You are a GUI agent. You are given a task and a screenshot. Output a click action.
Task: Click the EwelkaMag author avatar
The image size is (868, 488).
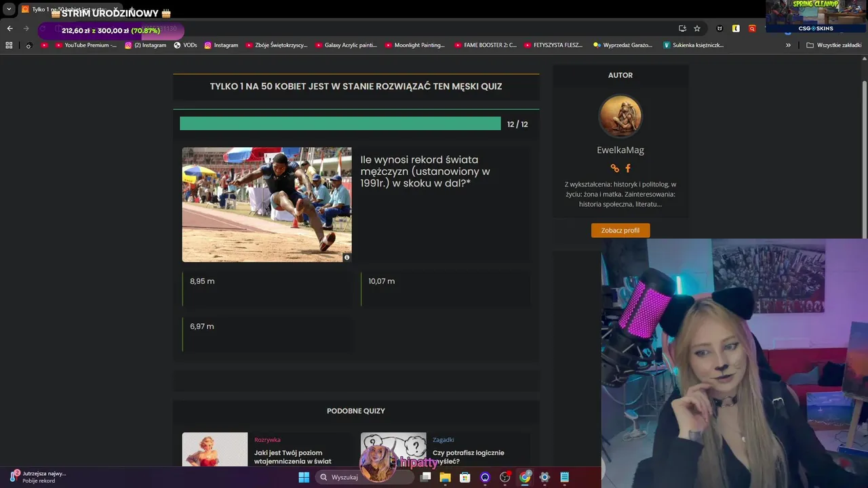tap(620, 117)
